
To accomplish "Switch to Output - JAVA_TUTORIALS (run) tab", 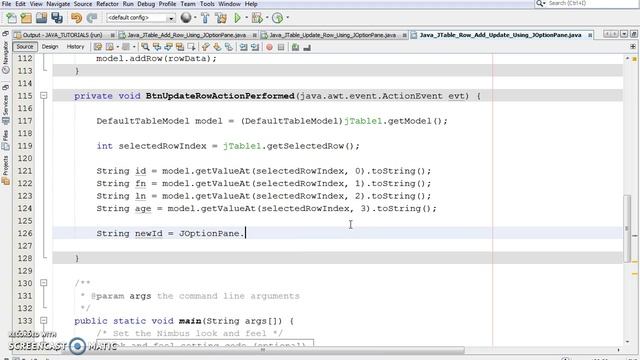I will [x=62, y=35].
